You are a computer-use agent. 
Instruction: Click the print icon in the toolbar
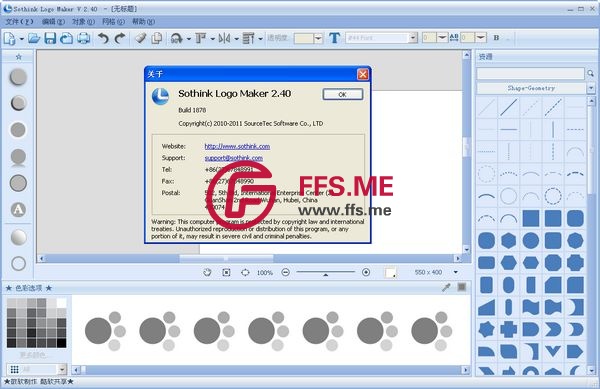83,38
